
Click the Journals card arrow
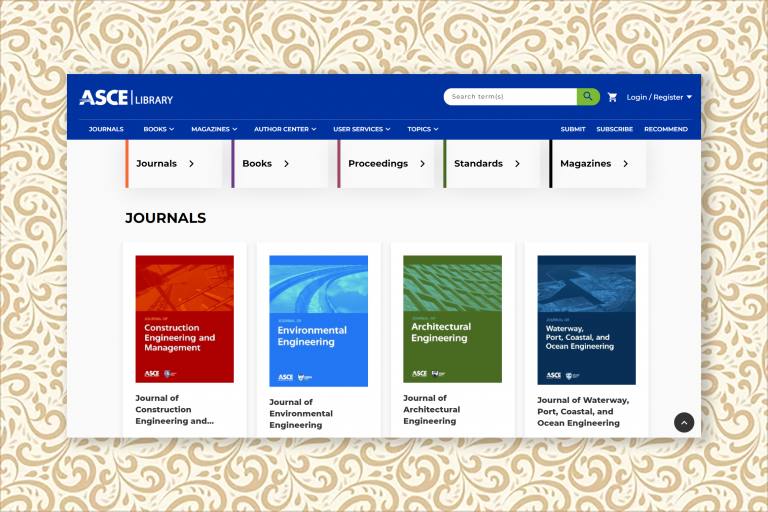point(192,164)
